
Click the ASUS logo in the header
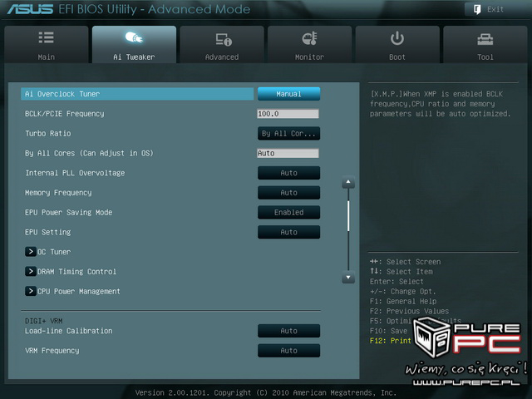pyautogui.click(x=30, y=9)
